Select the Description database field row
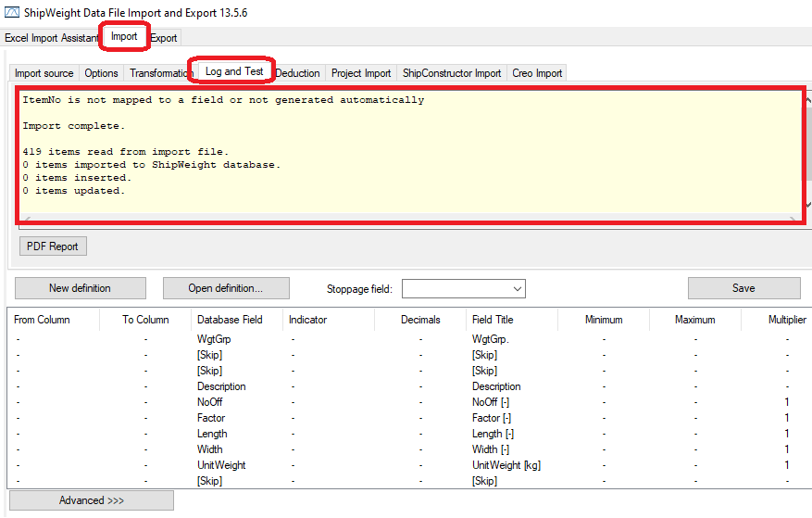Image resolution: width=812 pixels, height=518 pixels. pyautogui.click(x=221, y=386)
